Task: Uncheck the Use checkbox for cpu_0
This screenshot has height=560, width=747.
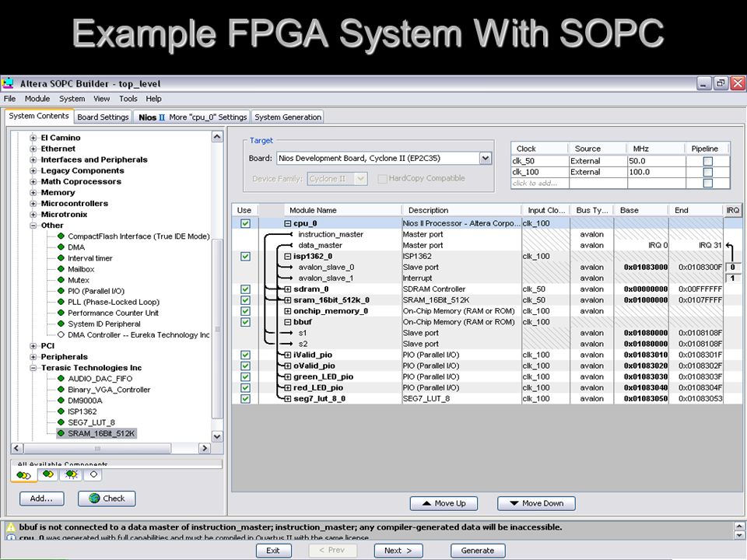Action: [245, 223]
